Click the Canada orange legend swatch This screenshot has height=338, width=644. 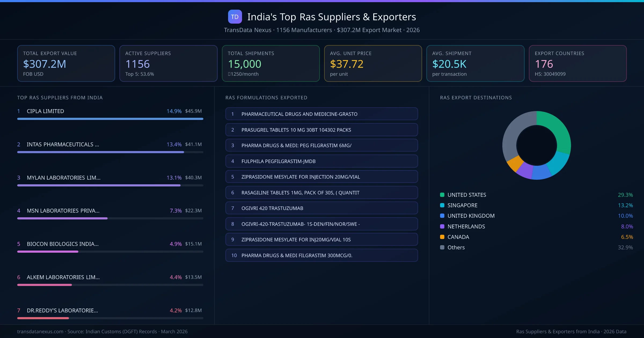tap(442, 237)
